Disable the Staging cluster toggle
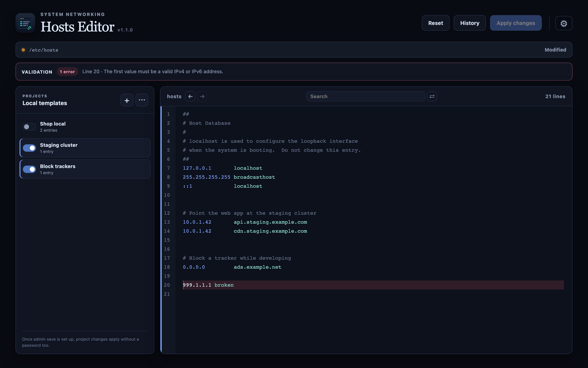Image resolution: width=588 pixels, height=368 pixels. 29,148
